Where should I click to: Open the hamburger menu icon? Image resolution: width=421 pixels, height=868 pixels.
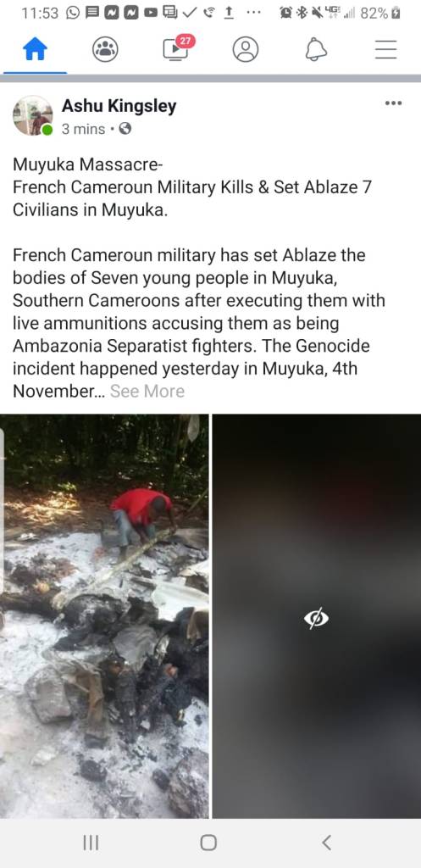click(x=385, y=50)
